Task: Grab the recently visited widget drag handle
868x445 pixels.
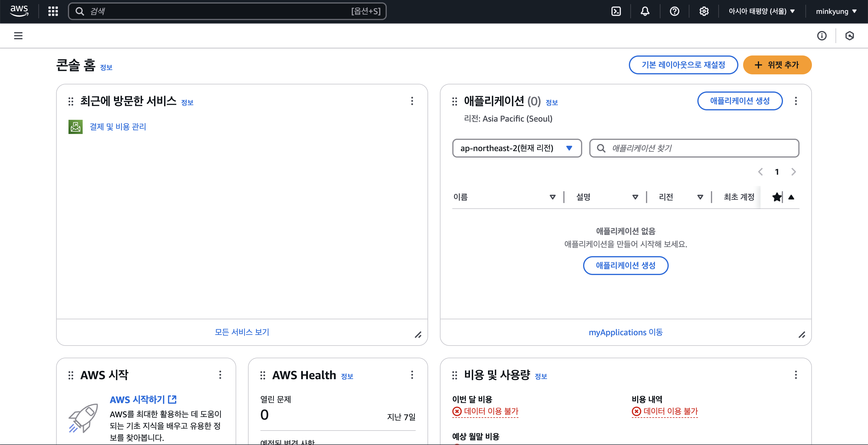Action: 71,102
